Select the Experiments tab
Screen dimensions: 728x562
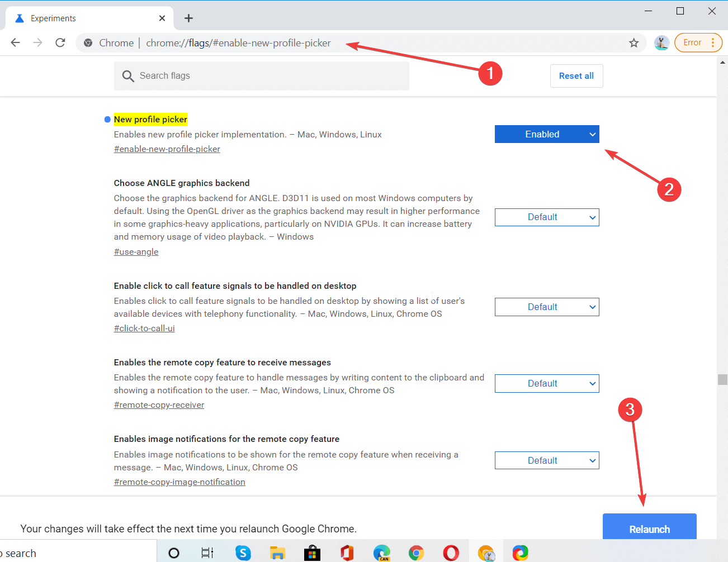coord(89,18)
